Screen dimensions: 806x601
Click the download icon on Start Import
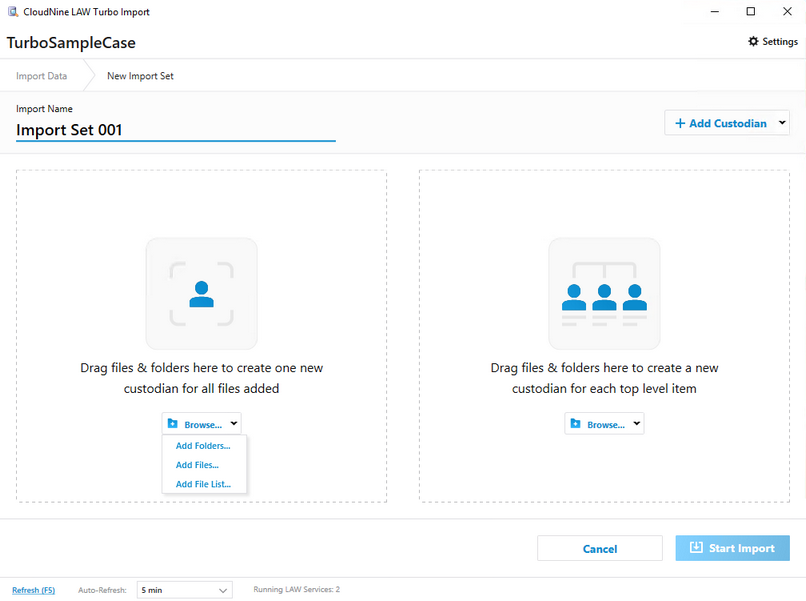(x=695, y=548)
